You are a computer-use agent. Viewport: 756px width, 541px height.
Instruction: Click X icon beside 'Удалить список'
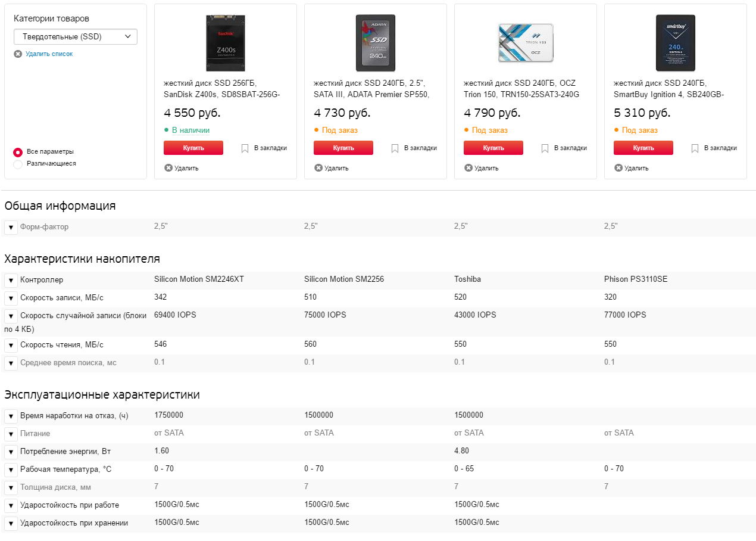click(x=18, y=54)
